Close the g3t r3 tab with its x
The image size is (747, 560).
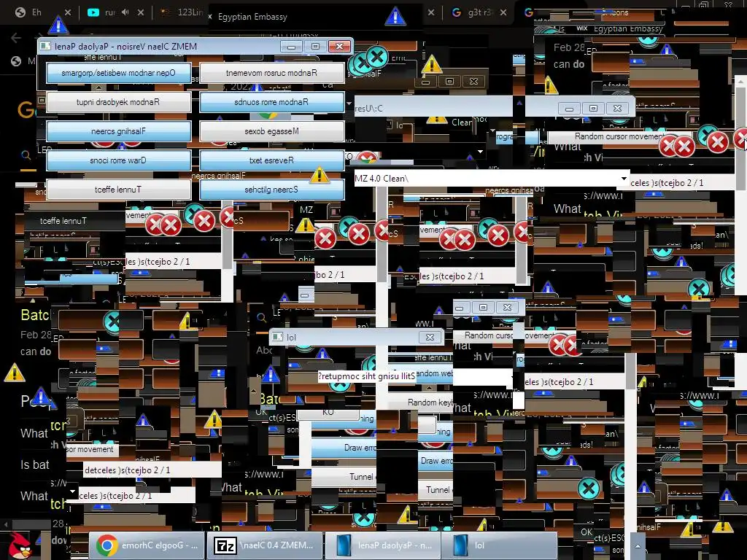[x=503, y=12]
